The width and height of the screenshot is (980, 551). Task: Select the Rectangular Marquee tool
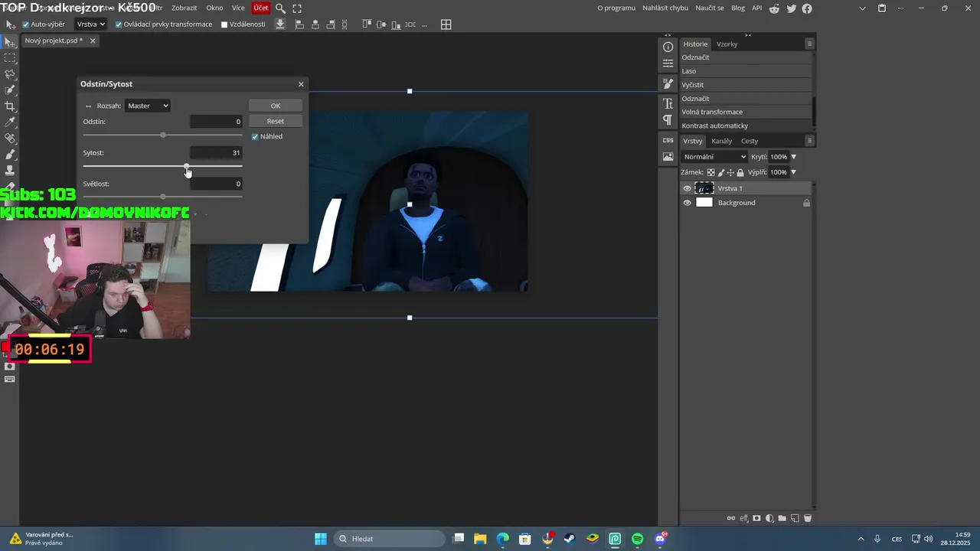(10, 57)
